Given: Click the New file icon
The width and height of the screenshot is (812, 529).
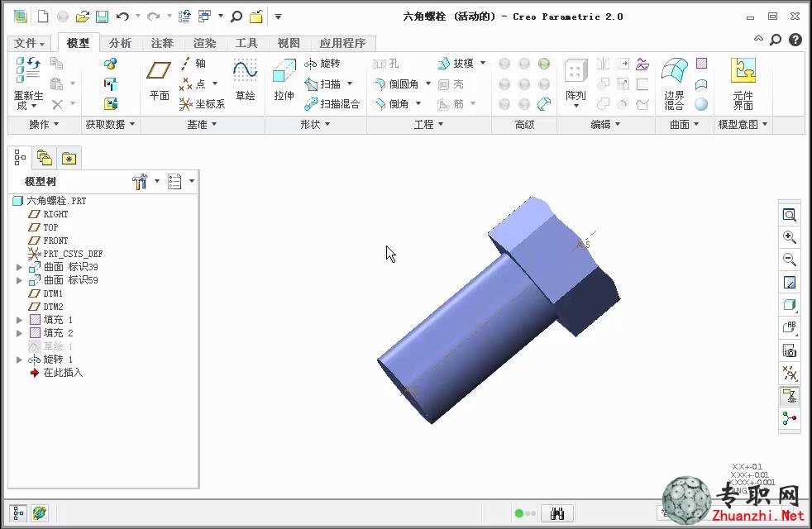Looking at the screenshot, I should [43, 17].
